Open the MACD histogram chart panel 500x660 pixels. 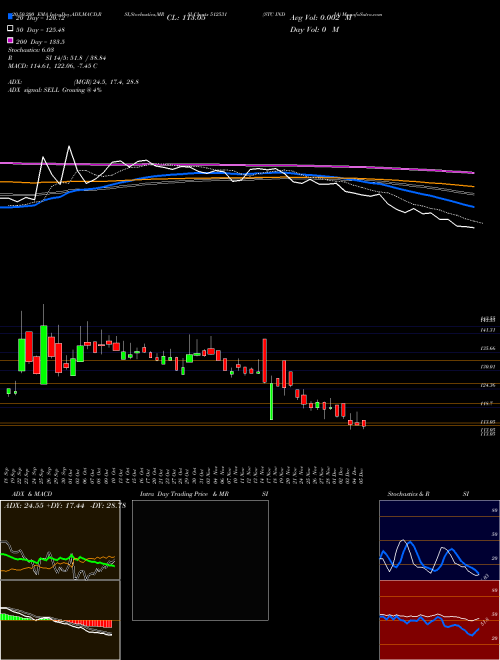60,620
